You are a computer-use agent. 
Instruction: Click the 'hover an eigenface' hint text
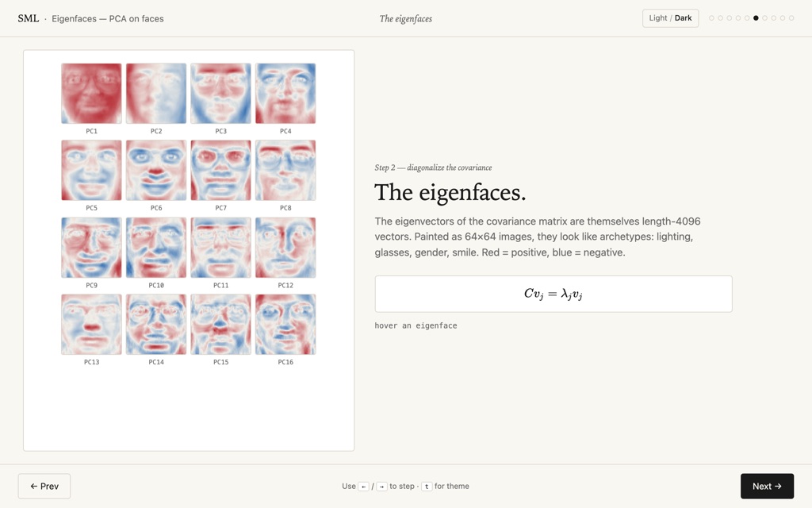click(x=416, y=325)
